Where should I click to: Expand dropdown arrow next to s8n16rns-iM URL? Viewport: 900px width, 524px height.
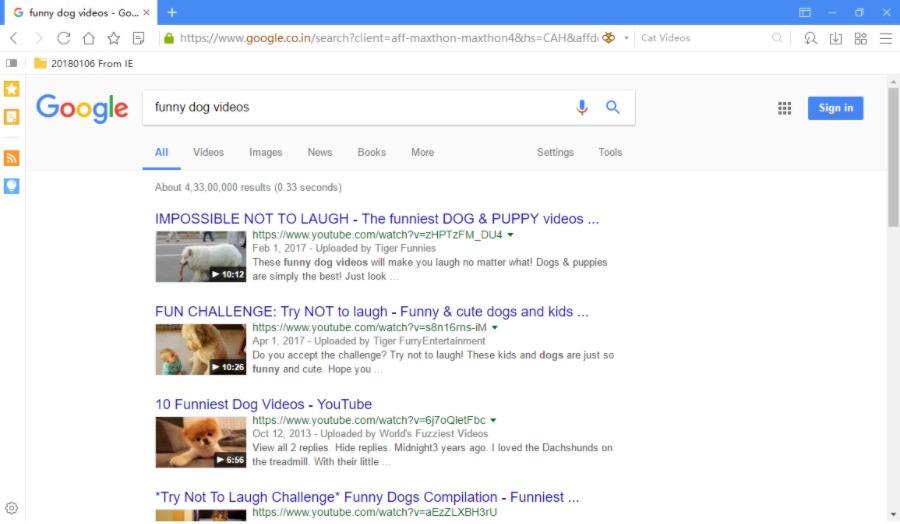click(494, 328)
